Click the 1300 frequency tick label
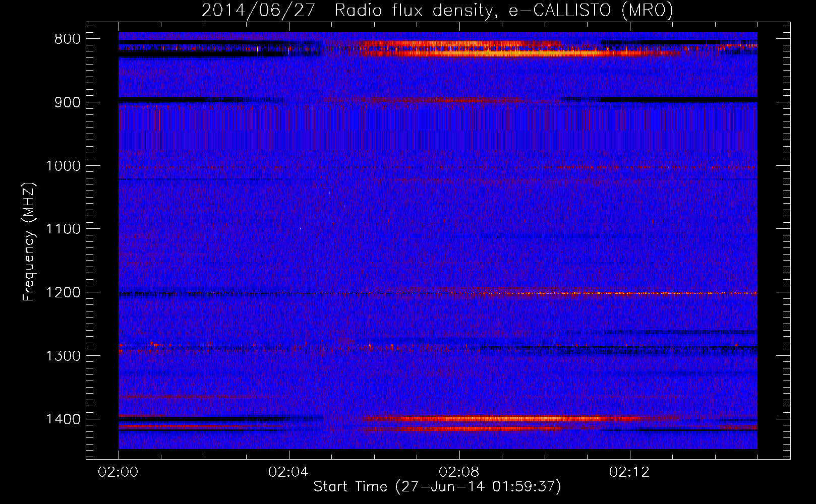This screenshot has width=816, height=504. tap(63, 356)
